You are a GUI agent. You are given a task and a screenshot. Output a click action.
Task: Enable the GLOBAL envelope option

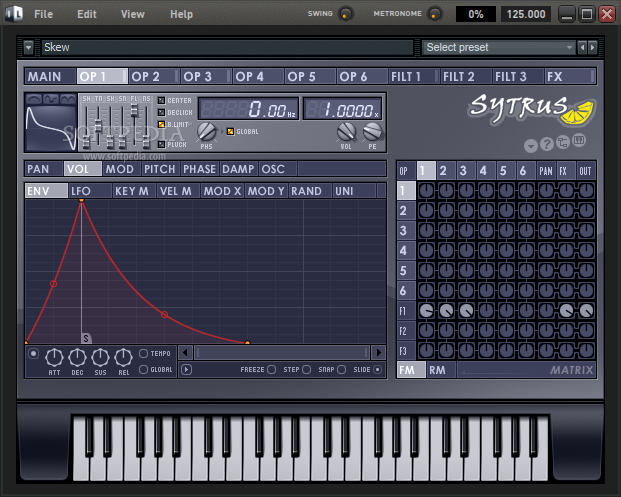[143, 369]
